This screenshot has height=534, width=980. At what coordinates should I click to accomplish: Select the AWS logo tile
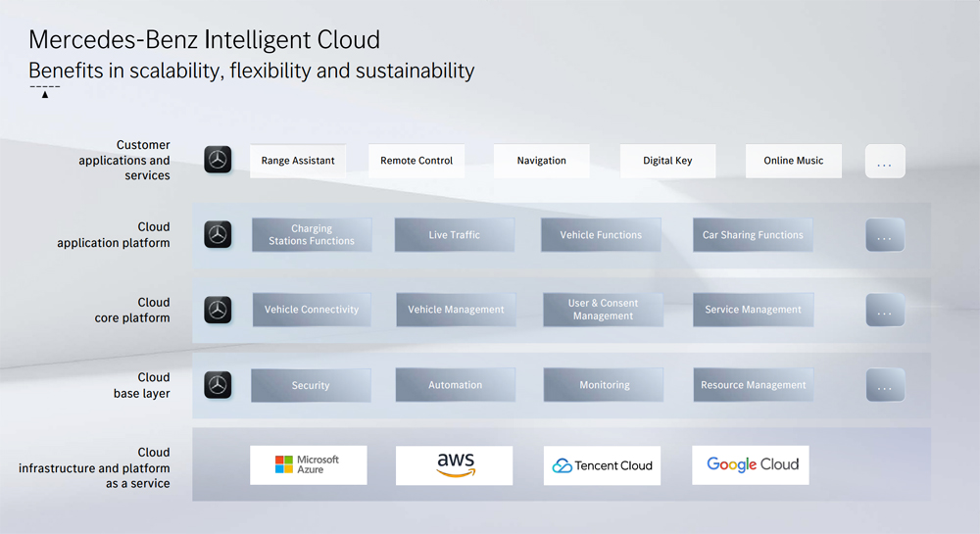pos(455,464)
